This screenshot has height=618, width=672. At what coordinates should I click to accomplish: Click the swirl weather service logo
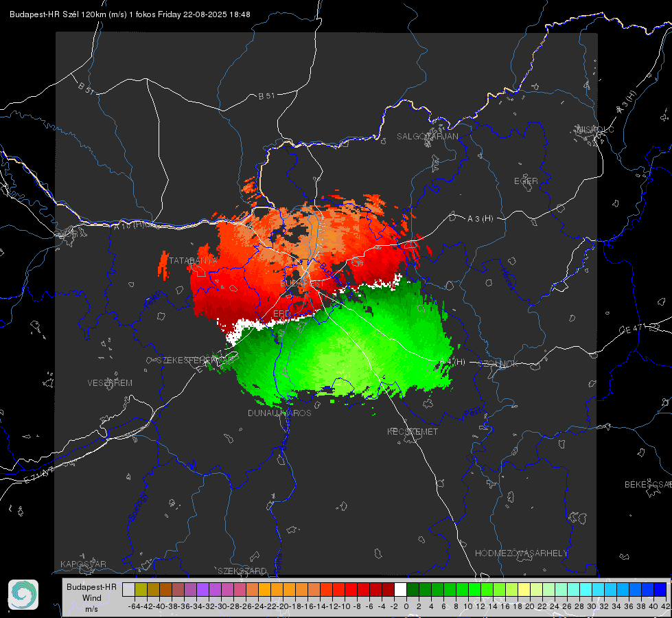[x=23, y=595]
